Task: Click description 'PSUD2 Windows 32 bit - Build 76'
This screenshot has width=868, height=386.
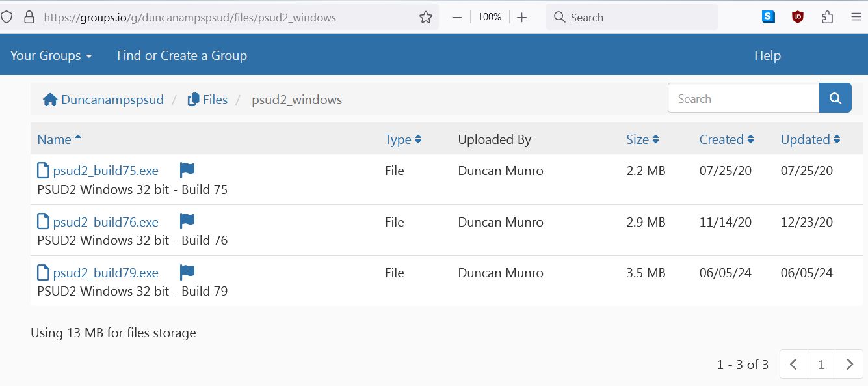Action: click(133, 241)
